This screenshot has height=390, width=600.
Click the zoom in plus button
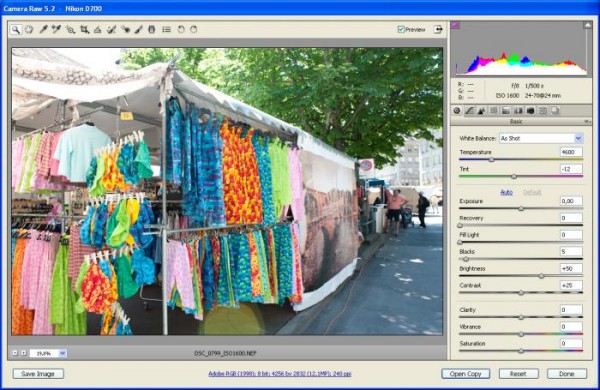23,353
